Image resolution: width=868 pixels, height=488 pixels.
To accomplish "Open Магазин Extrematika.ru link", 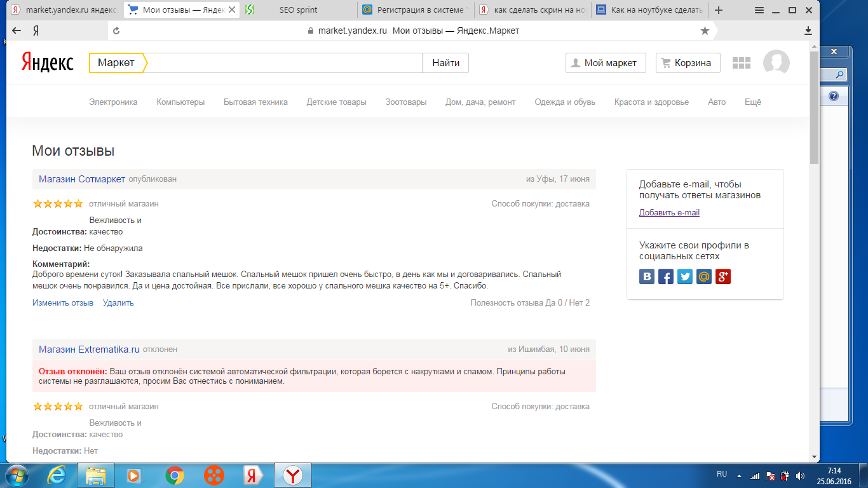I will pos(89,349).
